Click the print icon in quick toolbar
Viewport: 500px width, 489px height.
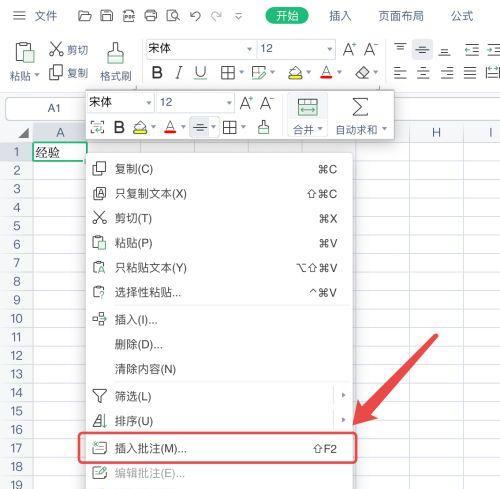tap(151, 16)
